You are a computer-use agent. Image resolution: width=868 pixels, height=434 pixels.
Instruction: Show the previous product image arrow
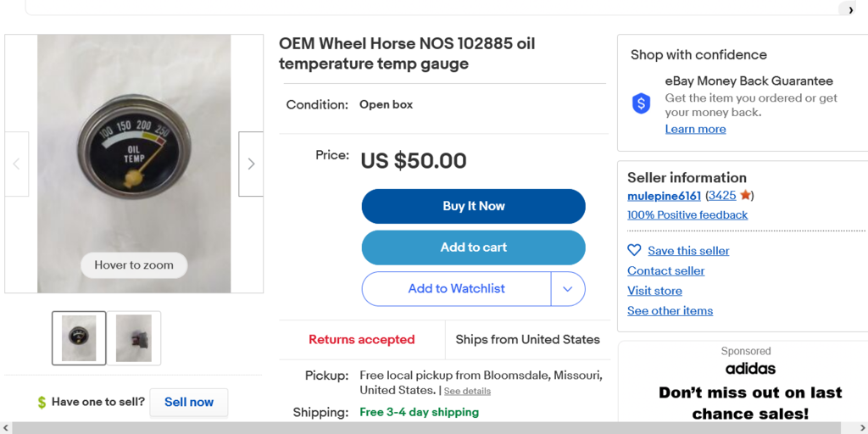click(17, 164)
